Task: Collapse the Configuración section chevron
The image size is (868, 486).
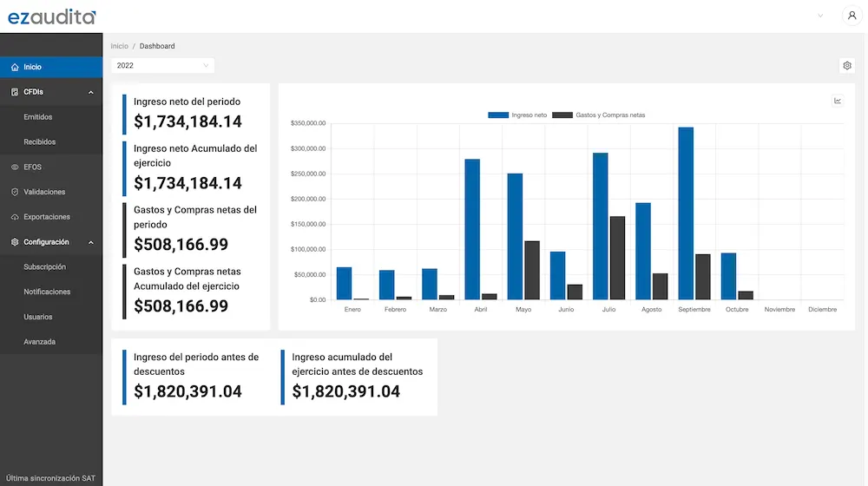Action: (x=91, y=242)
